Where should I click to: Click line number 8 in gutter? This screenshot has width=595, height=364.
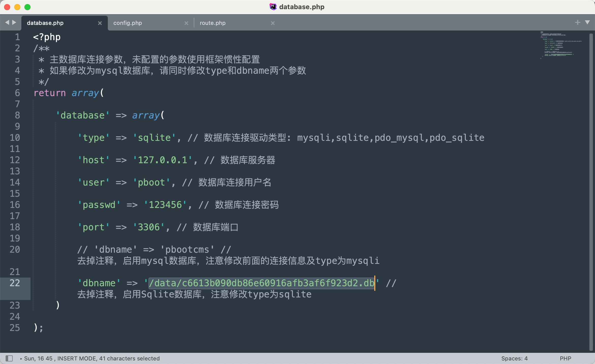point(17,115)
